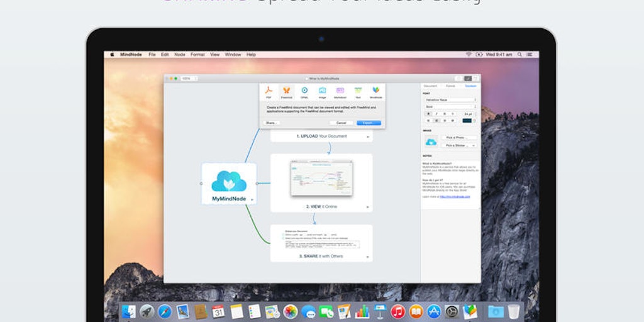Collapse the VIEW it Online node
This screenshot has height=322, width=644.
click(x=367, y=208)
